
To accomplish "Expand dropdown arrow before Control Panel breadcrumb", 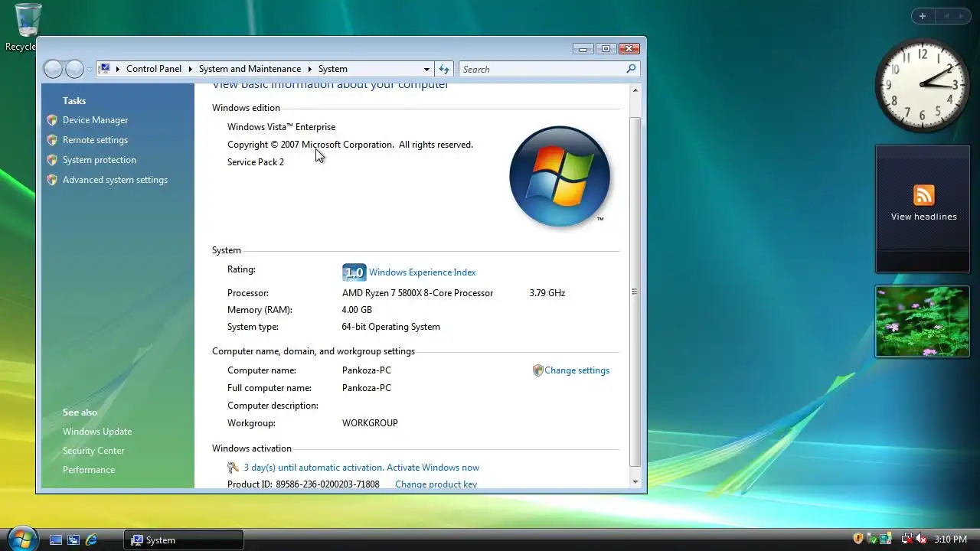I will 118,69.
